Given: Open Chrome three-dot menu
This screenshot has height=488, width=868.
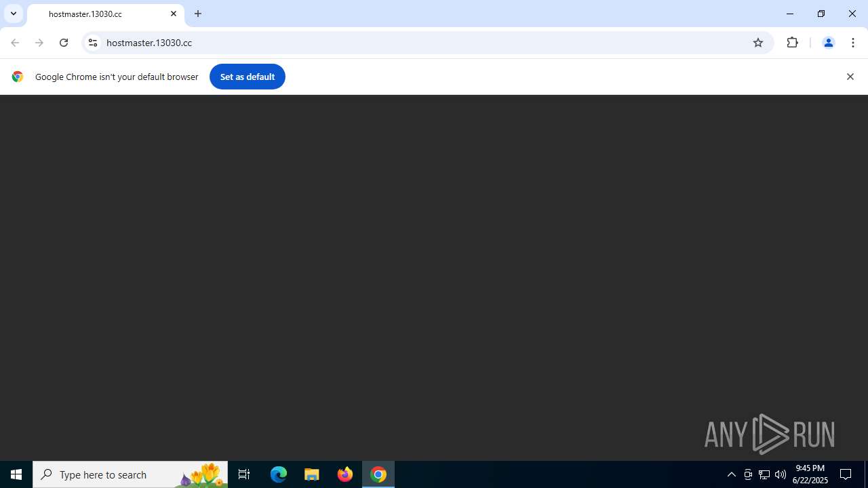Looking at the screenshot, I should click(x=853, y=43).
